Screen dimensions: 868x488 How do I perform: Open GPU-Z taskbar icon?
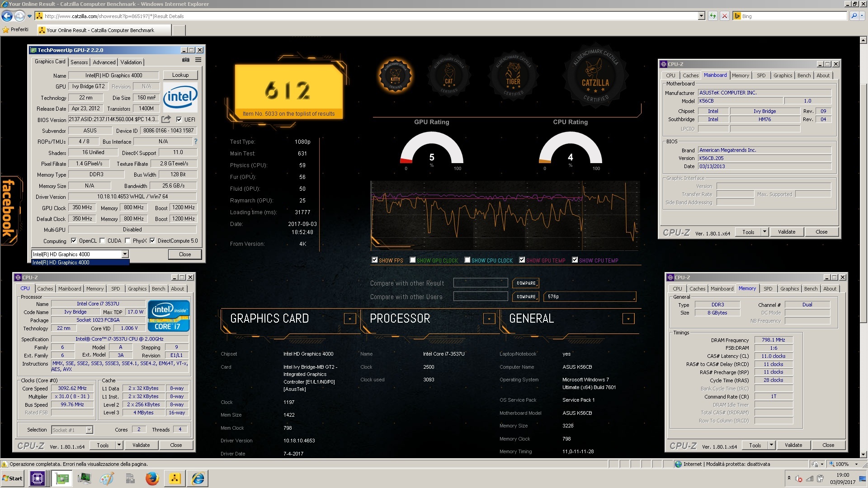[x=61, y=479]
